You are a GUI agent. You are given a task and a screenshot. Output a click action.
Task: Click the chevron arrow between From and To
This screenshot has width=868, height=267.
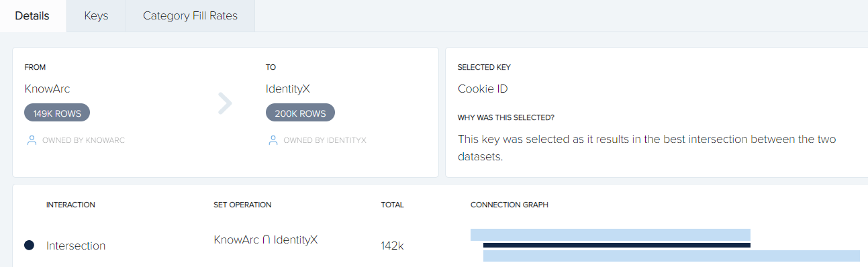(225, 103)
